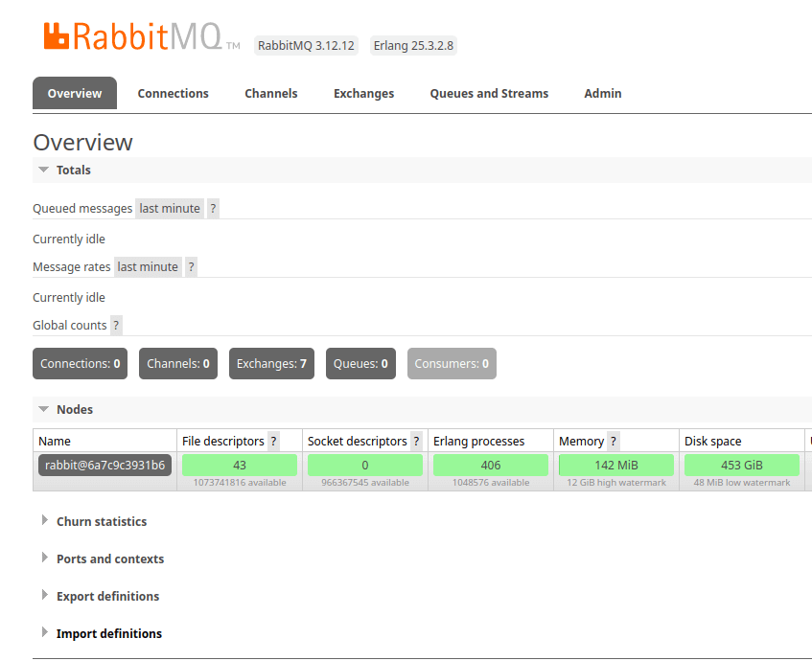The height and width of the screenshot is (661, 812).
Task: Click the Erlang 25.3.2.8 version badge
Action: coord(413,46)
